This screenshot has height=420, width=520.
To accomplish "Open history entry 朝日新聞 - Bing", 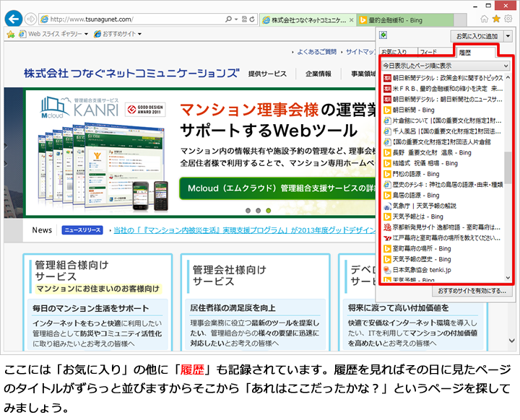I will click(409, 110).
